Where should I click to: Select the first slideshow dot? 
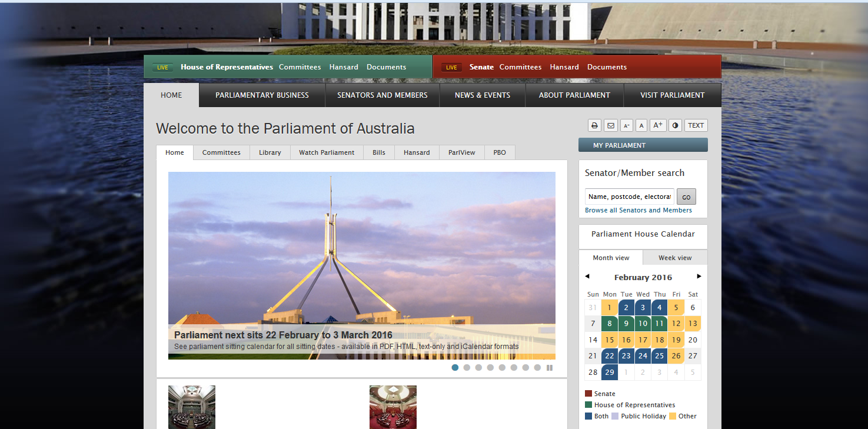tap(455, 368)
